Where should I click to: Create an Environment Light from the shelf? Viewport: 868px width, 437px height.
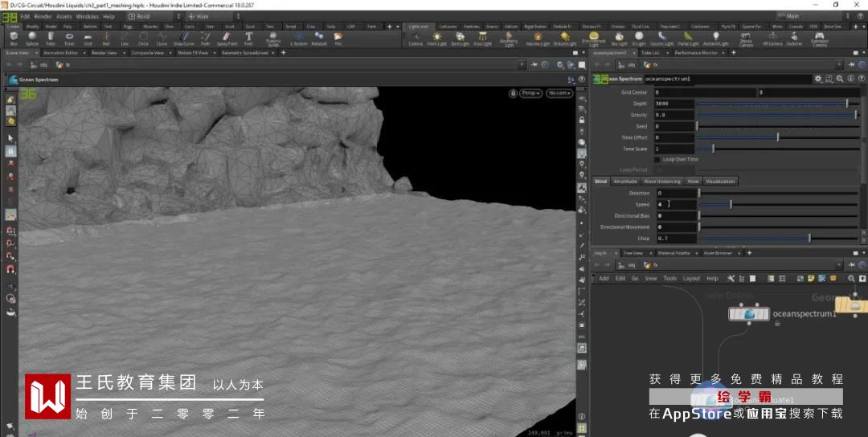(594, 37)
